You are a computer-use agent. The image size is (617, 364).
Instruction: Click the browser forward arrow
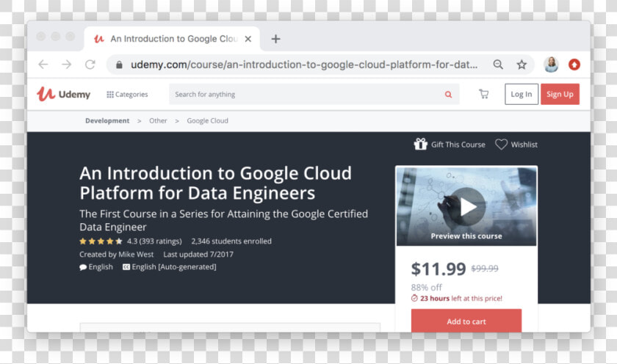[x=67, y=65]
